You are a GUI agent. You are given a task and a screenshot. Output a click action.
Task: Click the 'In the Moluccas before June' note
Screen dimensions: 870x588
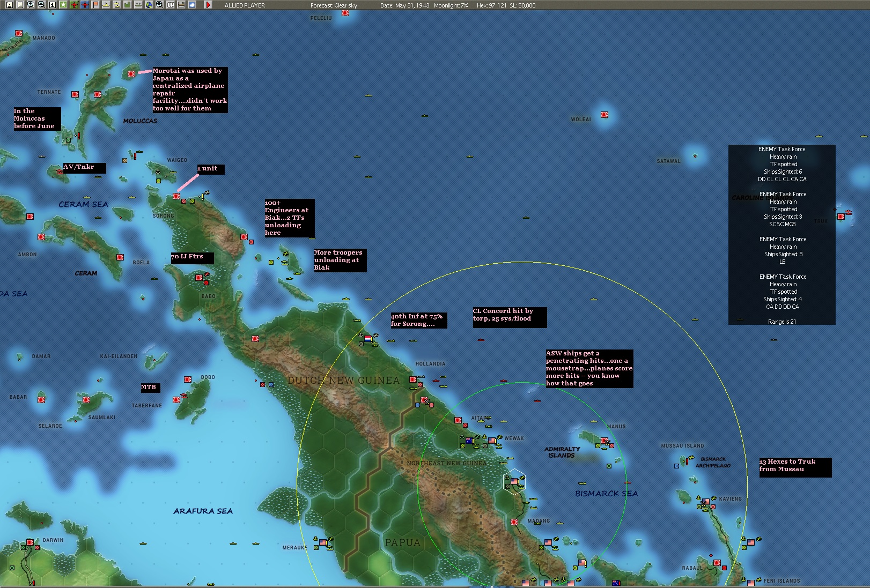(x=37, y=118)
